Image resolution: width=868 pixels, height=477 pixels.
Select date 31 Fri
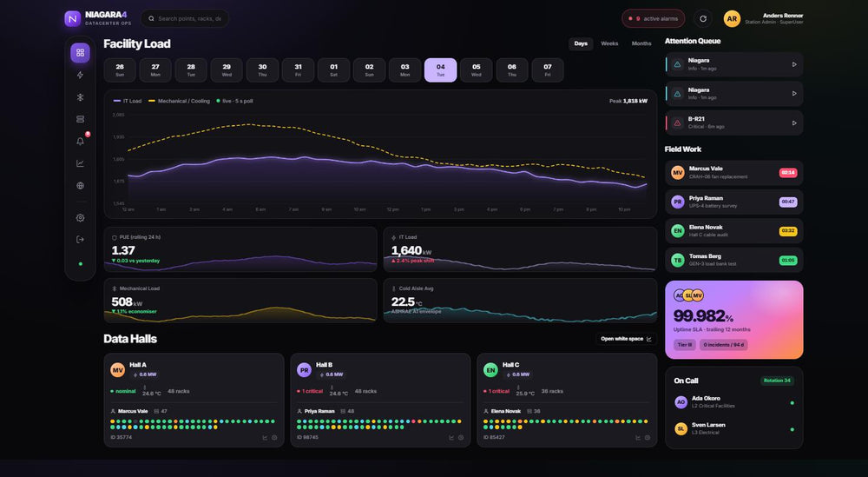[298, 70]
